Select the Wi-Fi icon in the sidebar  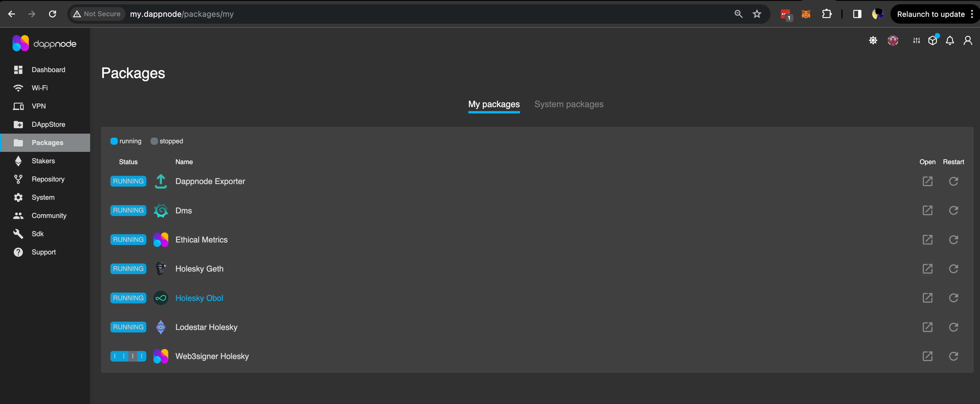18,88
